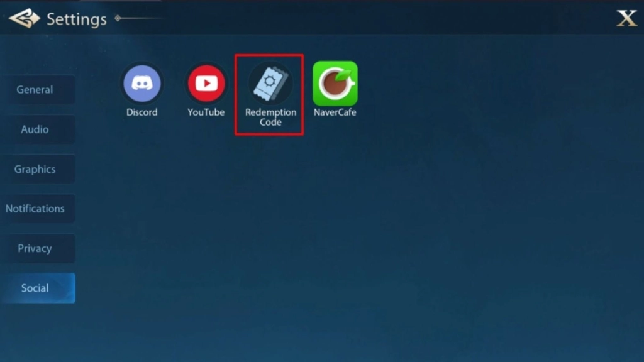The image size is (644, 362).
Task: Click the green leaf on NaverCafe icon
Action: coord(343,75)
